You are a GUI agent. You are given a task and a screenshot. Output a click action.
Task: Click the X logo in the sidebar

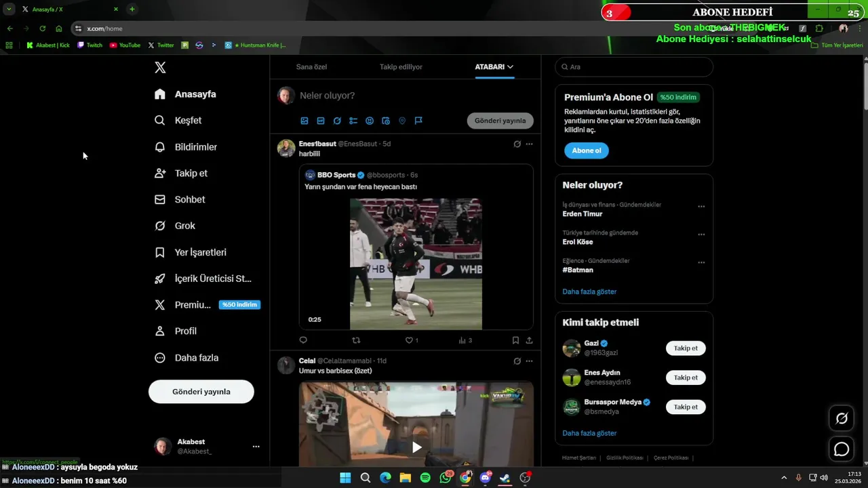[x=160, y=67]
